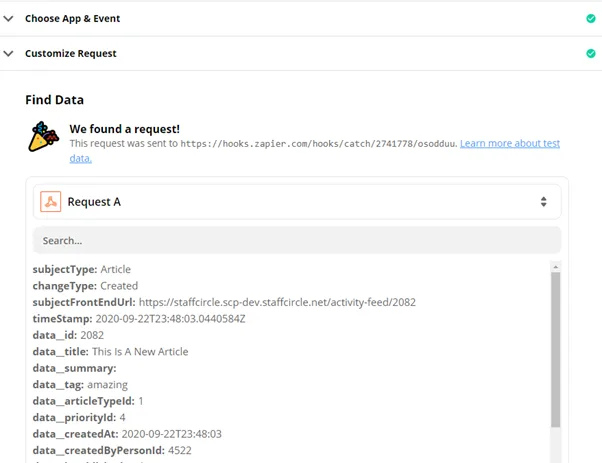Click the webhook icon next to Request A

click(51, 202)
